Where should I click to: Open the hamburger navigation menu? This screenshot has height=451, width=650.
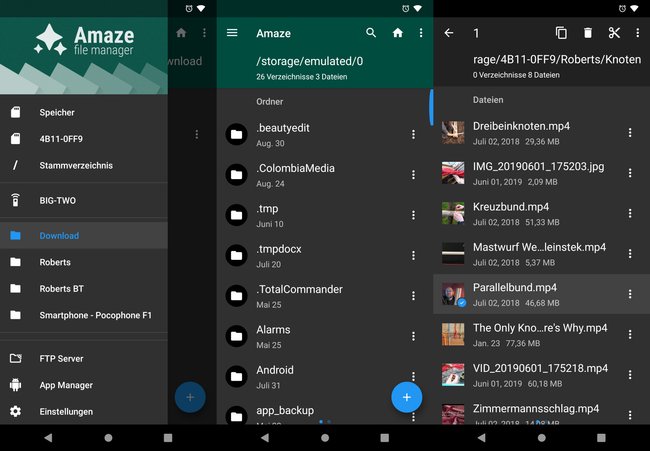point(232,32)
